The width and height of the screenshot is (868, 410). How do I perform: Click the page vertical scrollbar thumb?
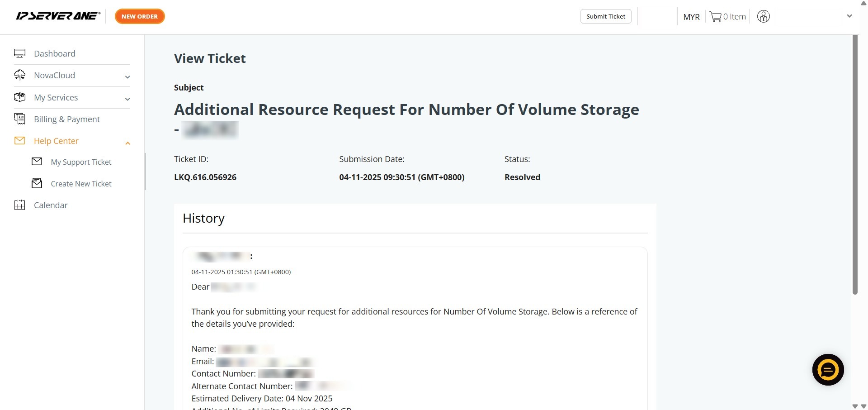click(854, 163)
